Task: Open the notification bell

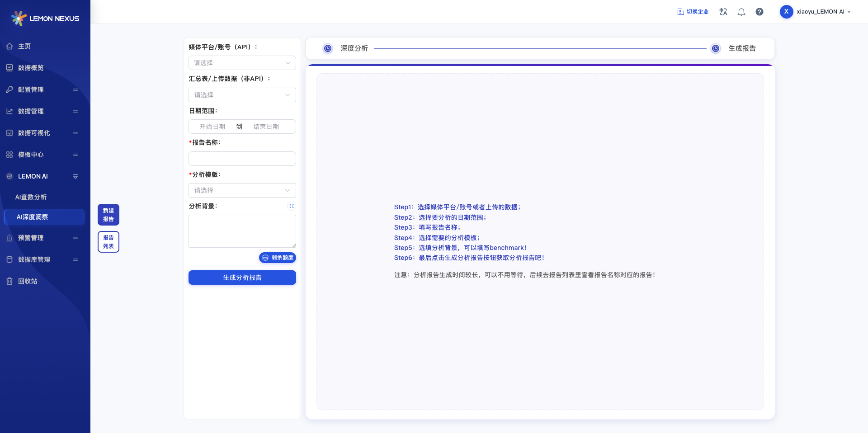Action: (x=741, y=12)
